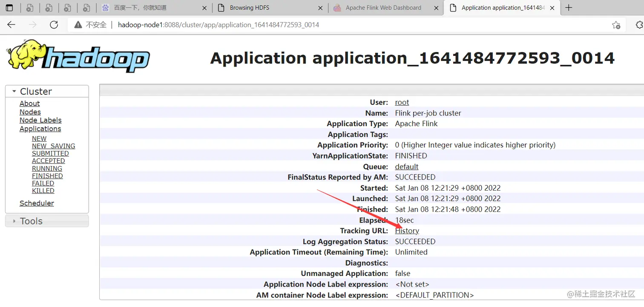644x307 pixels.
Task: Select the Log Aggregation Status SUCCEEDED value
Action: pos(415,241)
